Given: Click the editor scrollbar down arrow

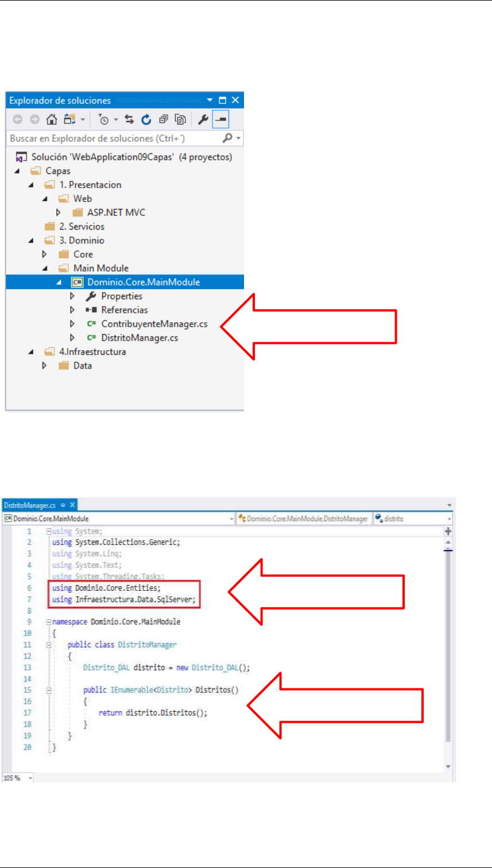Looking at the screenshot, I should pyautogui.click(x=449, y=766).
